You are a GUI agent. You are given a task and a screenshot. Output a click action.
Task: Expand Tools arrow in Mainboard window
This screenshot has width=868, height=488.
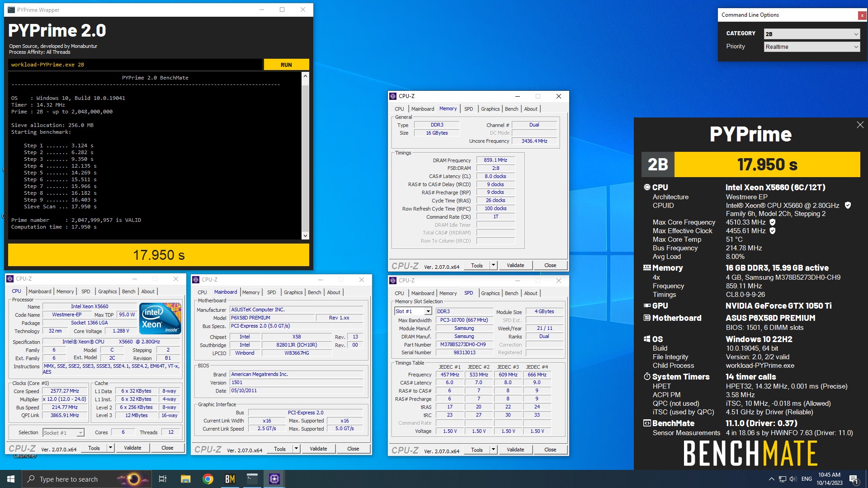(296, 449)
